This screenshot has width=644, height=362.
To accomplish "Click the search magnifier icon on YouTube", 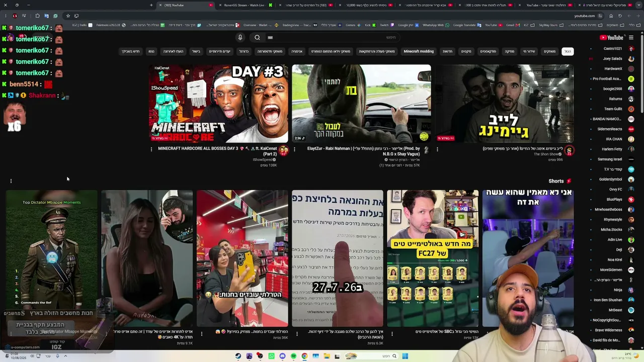I will point(257,38).
